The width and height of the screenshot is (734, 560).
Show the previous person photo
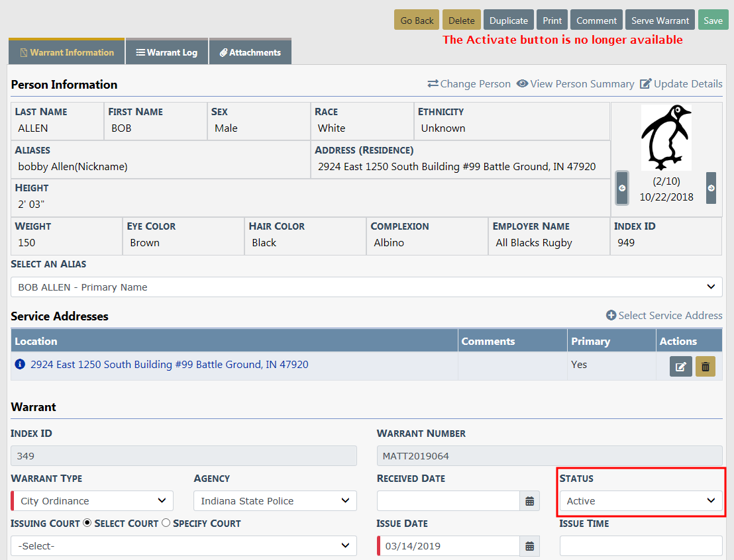[622, 188]
